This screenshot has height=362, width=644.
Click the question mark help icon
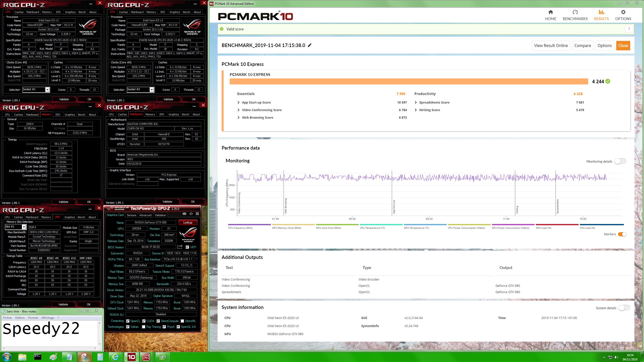click(x=629, y=29)
